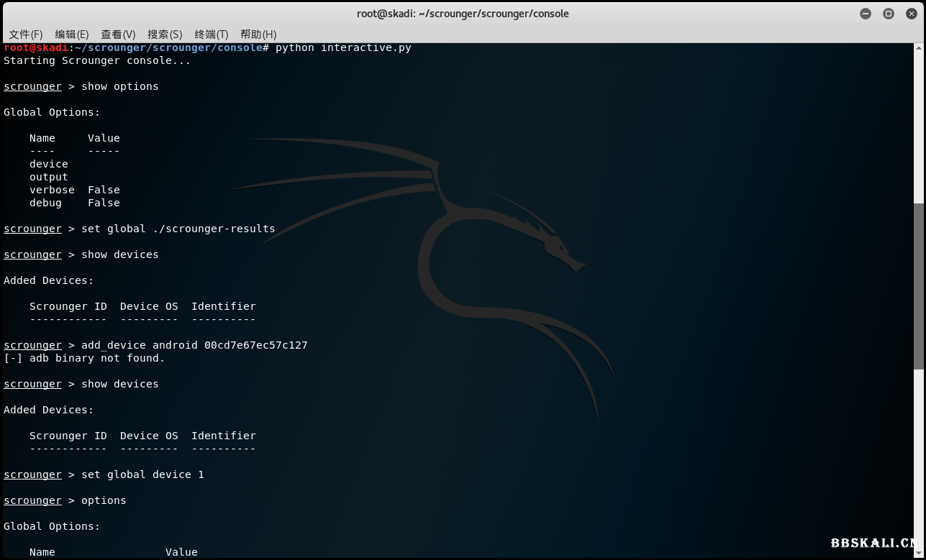Click the scrollbar track above the thumb

coord(920,122)
